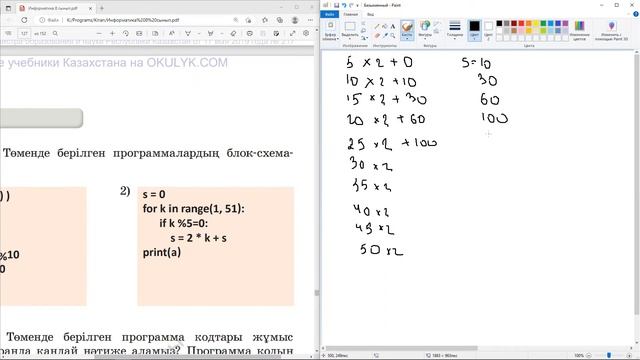Screen dimensions: 640x360
Task: Click the Paint Save icon in title bar
Action: [x=336, y=5]
